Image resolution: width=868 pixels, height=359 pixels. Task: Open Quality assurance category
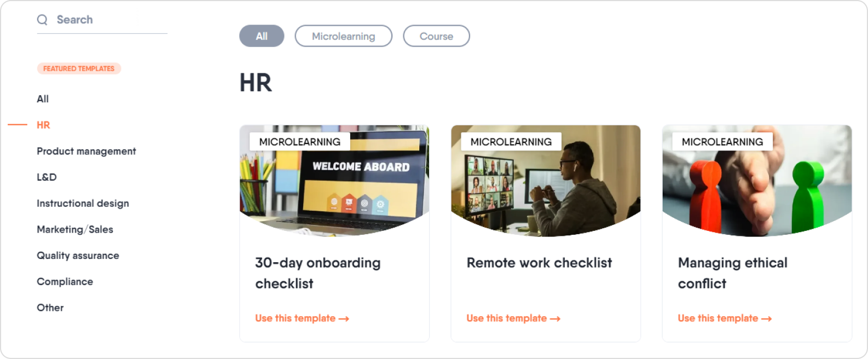coord(78,256)
